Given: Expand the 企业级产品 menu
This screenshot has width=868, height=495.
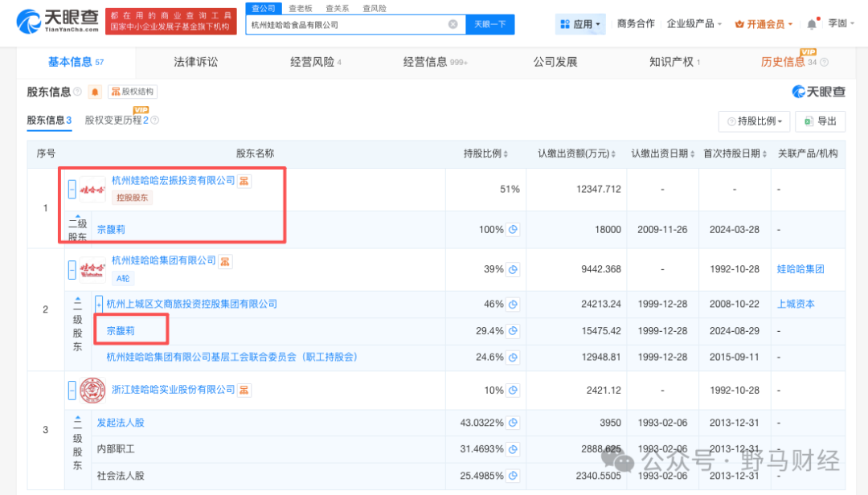Looking at the screenshot, I should coord(694,24).
